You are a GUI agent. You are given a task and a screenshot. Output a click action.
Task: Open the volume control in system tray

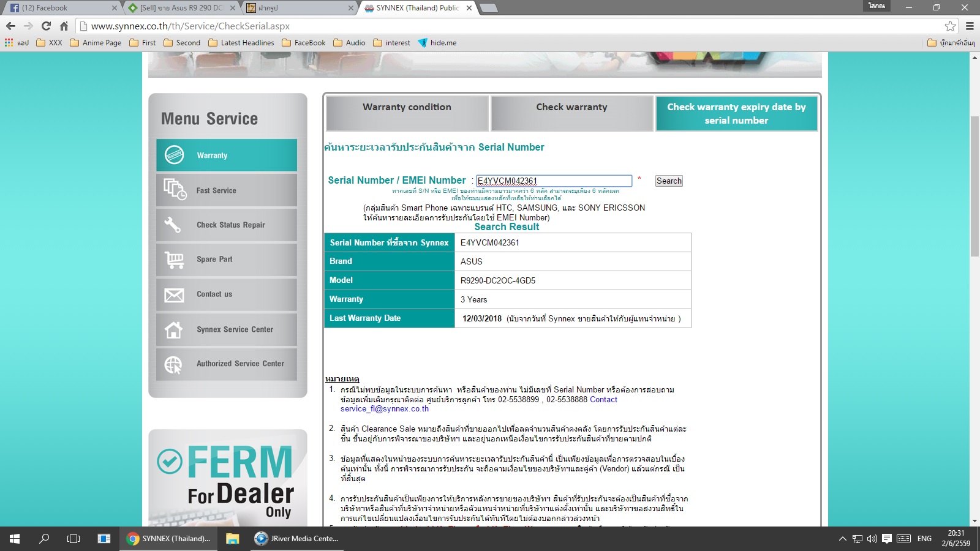coord(872,539)
